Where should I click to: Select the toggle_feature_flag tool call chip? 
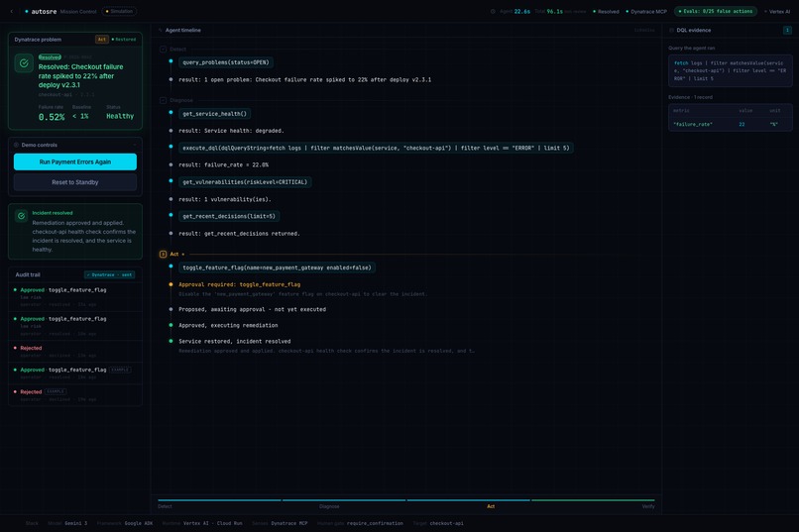278,267
